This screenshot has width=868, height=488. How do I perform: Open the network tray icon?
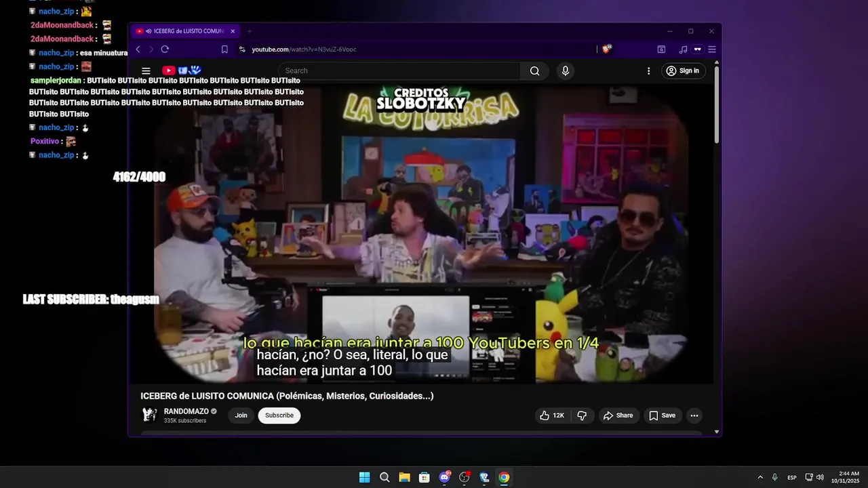tap(809, 477)
